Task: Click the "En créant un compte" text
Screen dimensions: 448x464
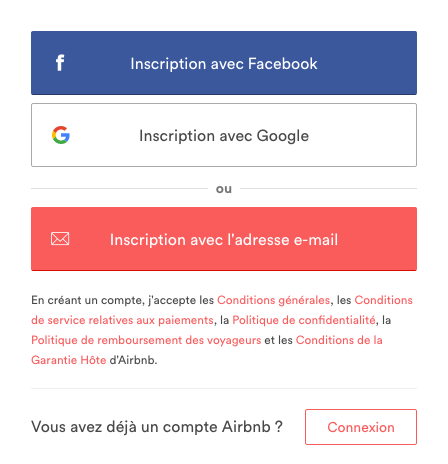Action: (x=88, y=300)
